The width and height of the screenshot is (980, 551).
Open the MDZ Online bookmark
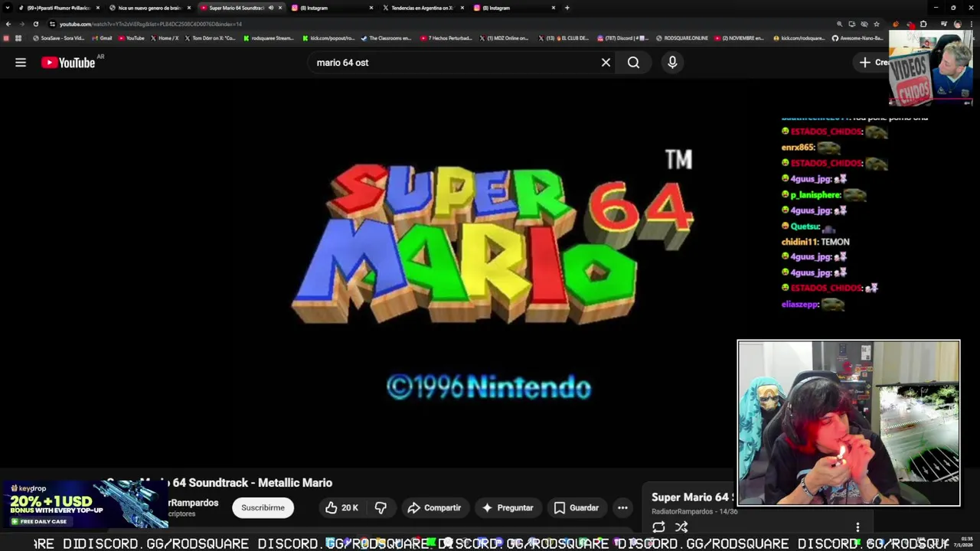[x=504, y=38]
